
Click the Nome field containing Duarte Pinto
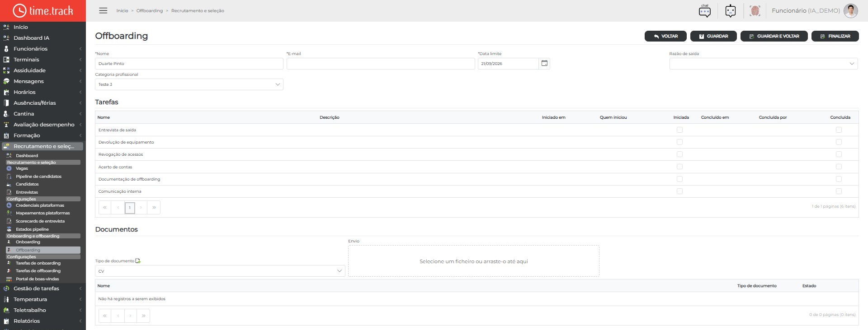click(189, 64)
